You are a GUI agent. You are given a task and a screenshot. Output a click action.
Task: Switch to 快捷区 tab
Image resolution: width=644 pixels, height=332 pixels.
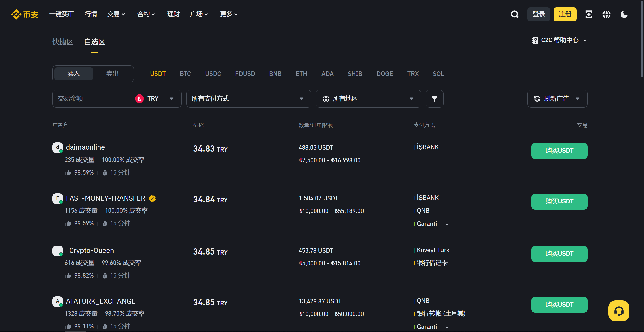click(63, 42)
